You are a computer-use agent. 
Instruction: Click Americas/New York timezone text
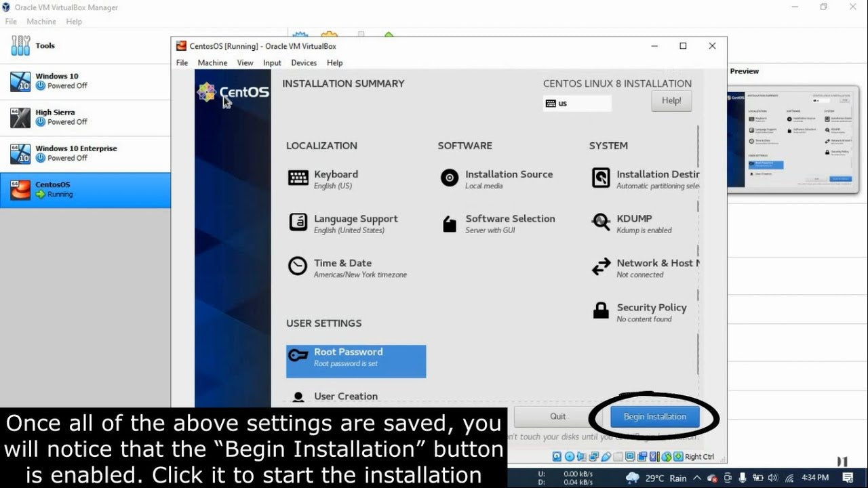(360, 275)
